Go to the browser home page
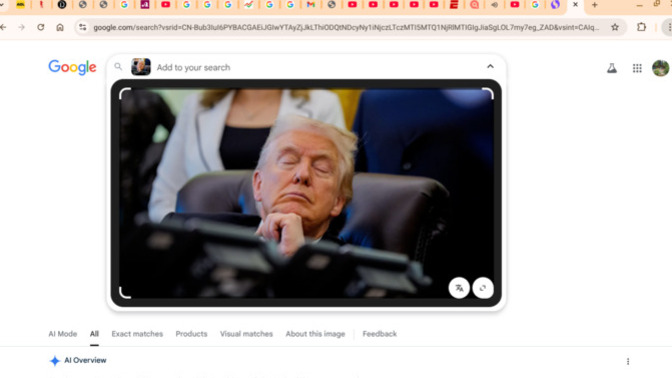Screen dimensions: 672x378 60,27
